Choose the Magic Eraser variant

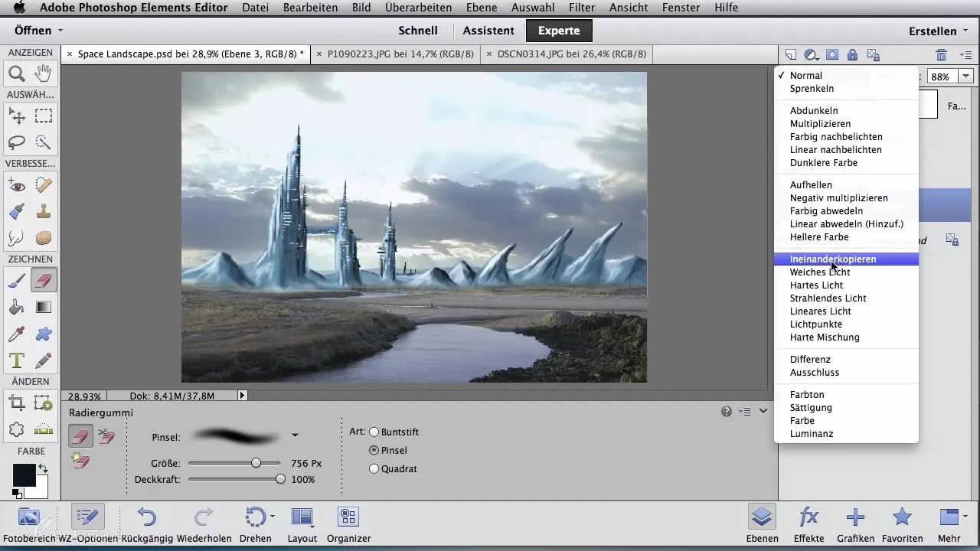80,460
